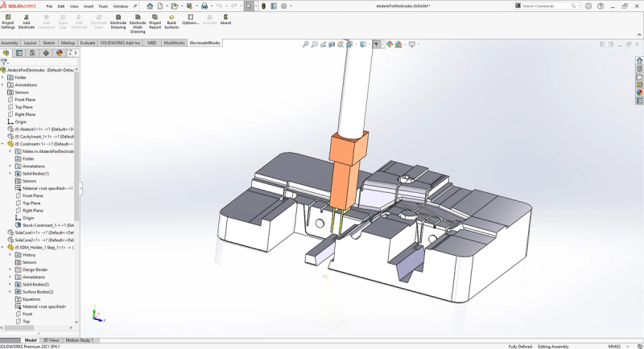Viewport: 644px width, 349px height.
Task: Open File Explorer tab in the task pane
Action: 639,76
